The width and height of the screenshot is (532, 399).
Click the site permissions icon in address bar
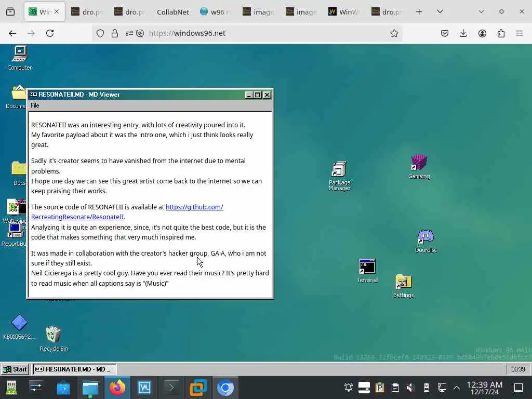[x=129, y=33]
